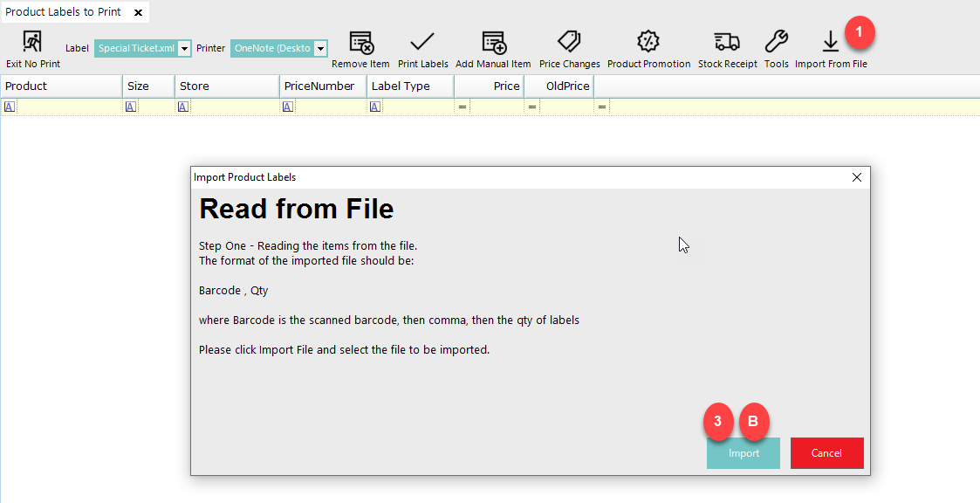
Task: Open the Tools wrench icon
Action: pos(776,42)
